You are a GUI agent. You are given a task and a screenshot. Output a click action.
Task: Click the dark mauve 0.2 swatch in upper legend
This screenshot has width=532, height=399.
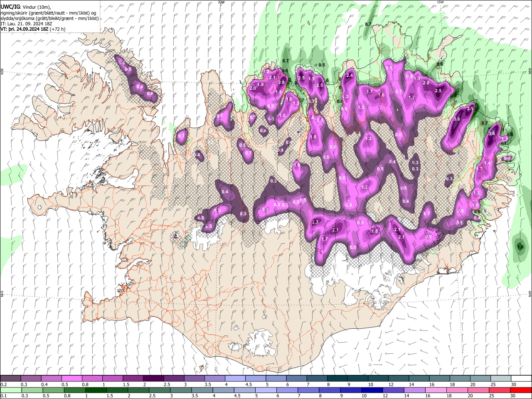point(10,379)
